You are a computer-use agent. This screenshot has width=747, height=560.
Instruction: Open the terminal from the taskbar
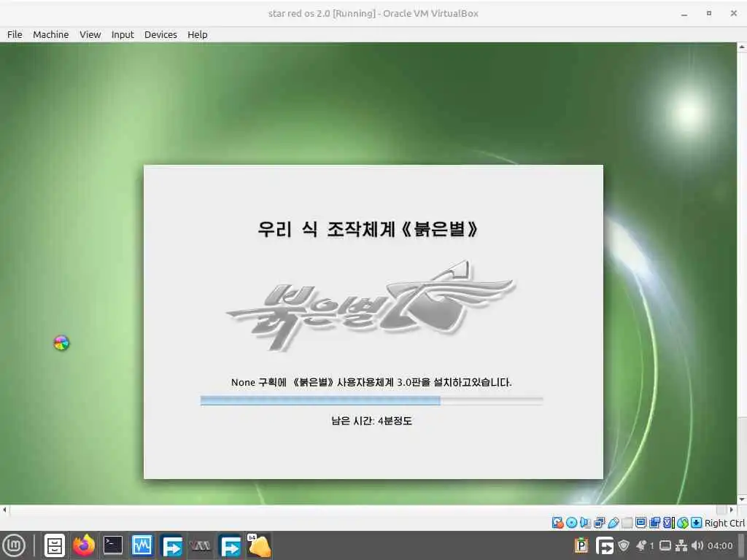coord(113,545)
